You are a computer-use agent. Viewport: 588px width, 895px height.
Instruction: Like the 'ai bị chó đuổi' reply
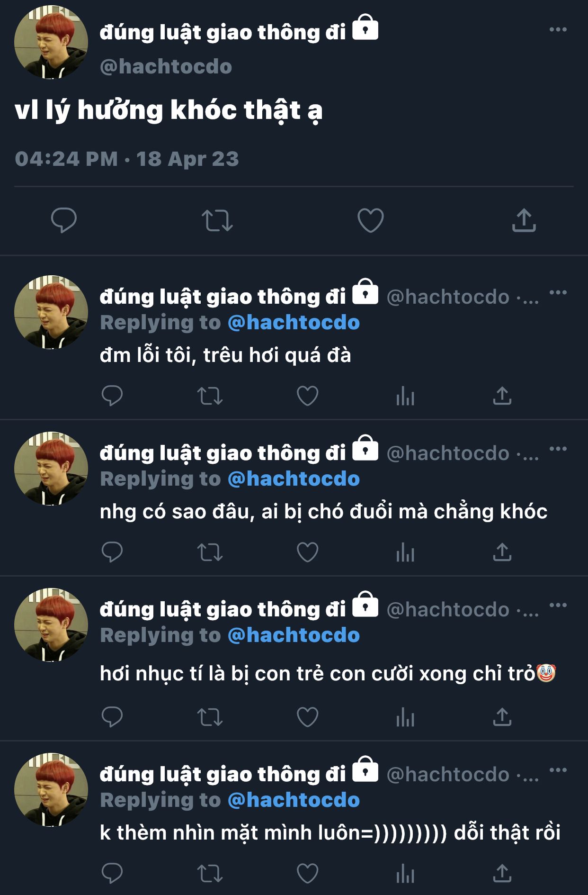307,552
